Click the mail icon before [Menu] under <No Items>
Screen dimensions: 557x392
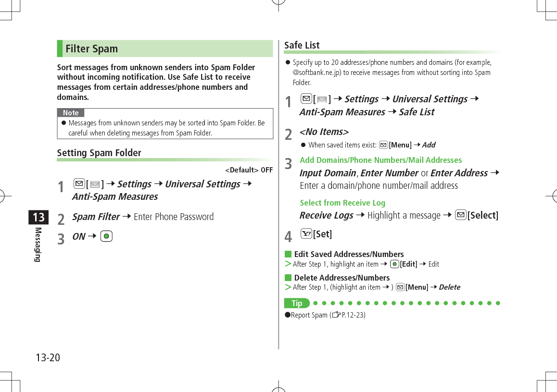[383, 145]
